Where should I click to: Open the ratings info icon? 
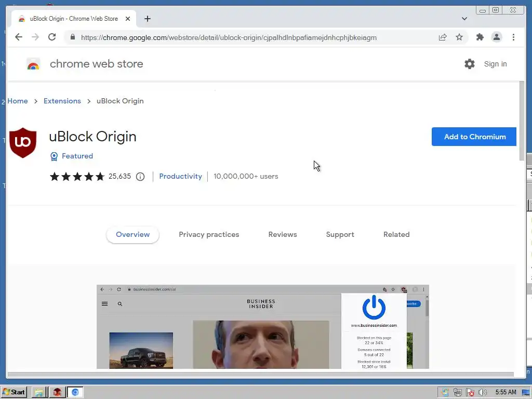[x=140, y=177]
